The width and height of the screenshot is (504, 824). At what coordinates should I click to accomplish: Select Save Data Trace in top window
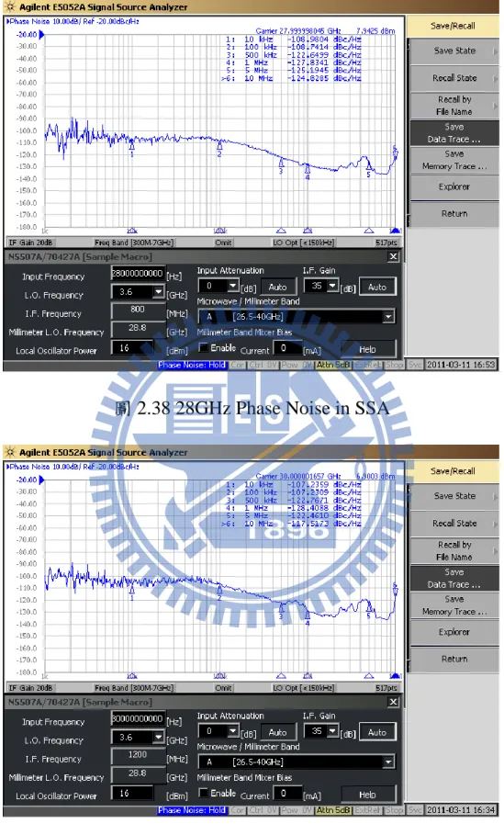coord(454,133)
